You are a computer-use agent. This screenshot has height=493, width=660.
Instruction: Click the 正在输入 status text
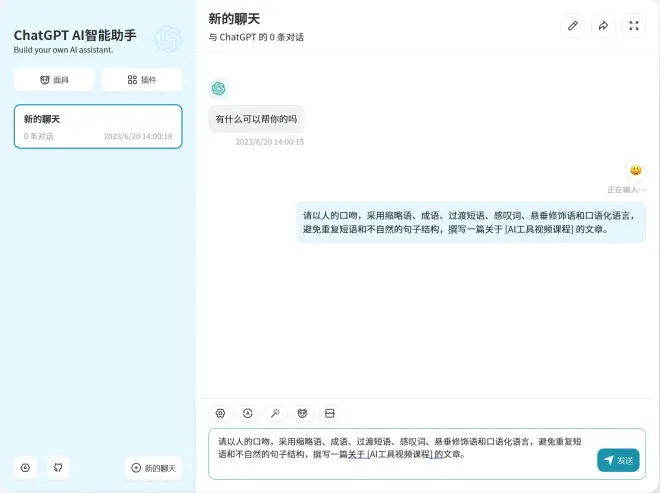click(626, 190)
